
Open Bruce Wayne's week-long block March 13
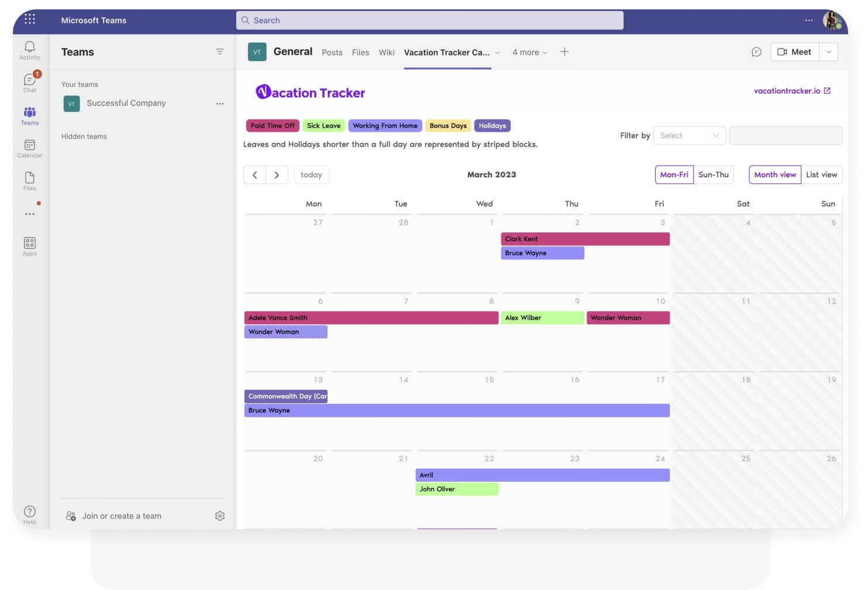pyautogui.click(x=457, y=410)
